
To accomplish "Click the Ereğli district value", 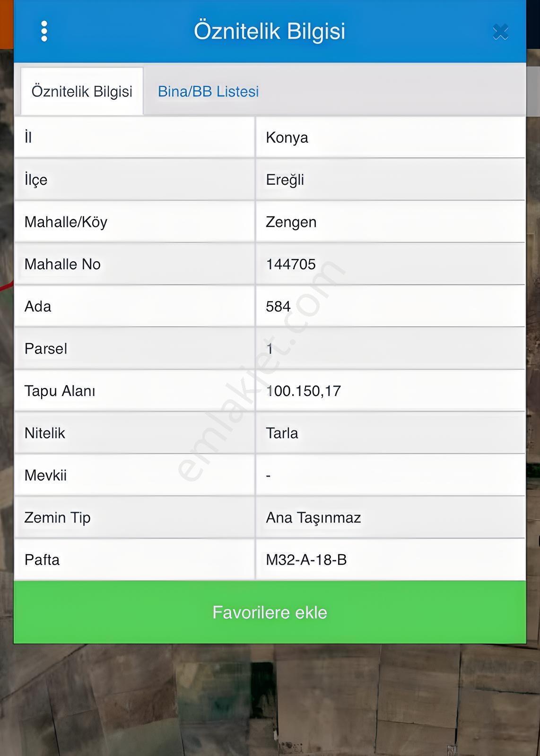I will tap(285, 180).
